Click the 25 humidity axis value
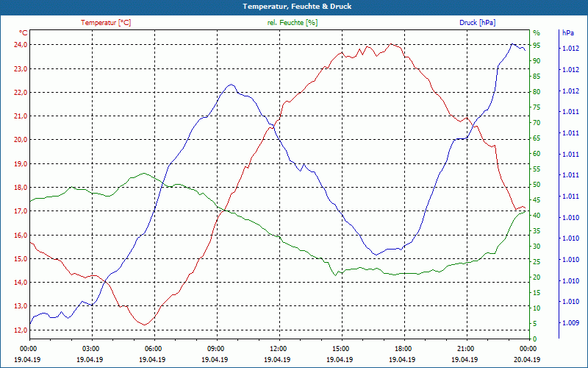Viewport: 588px width, 368px height. tap(537, 262)
